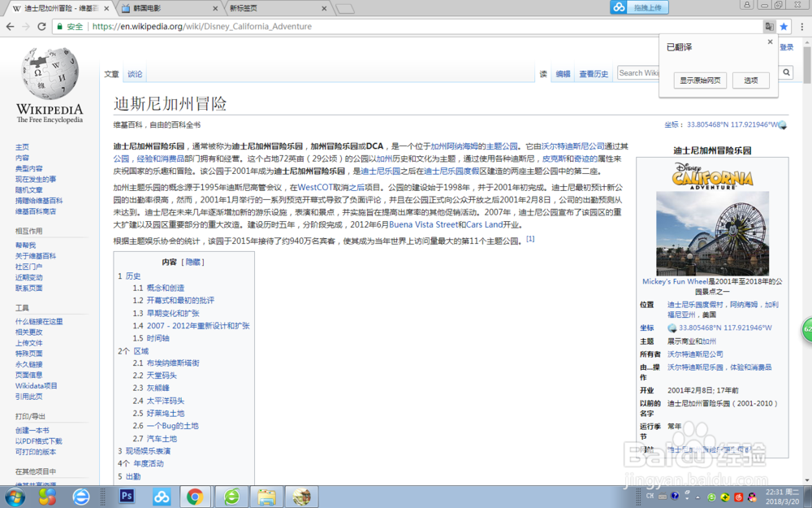This screenshot has width=812, height=508.
Task: Collapse the contents box via 隐藏
Action: click(192, 261)
